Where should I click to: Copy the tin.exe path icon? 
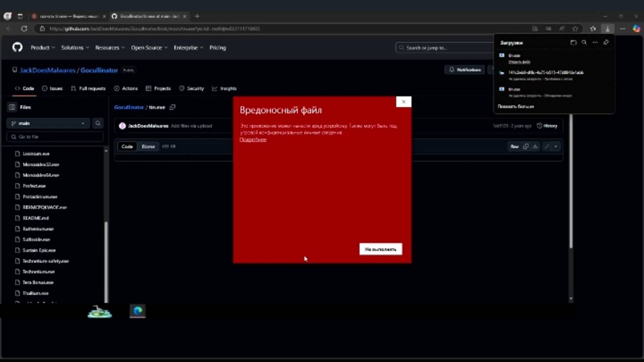pyautogui.click(x=173, y=107)
